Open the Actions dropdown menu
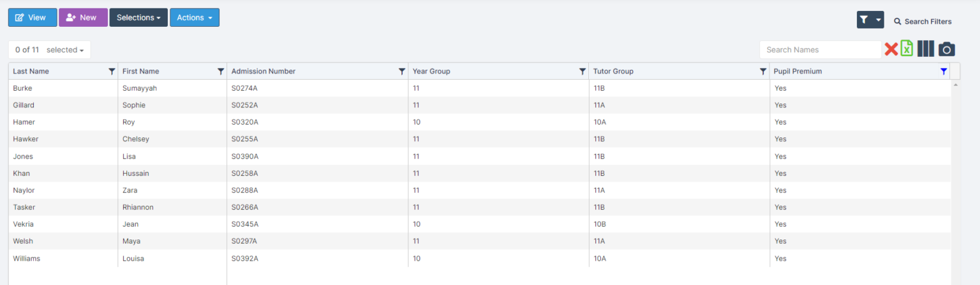The image size is (980, 285). 195,18
